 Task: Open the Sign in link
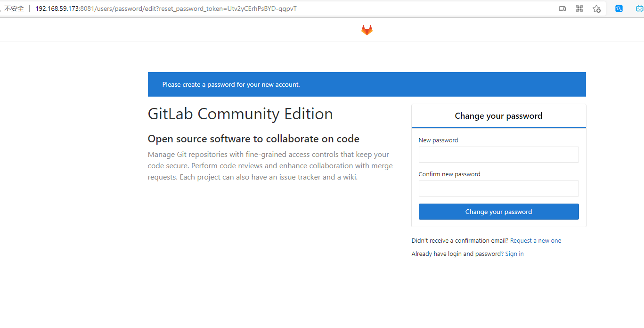point(514,254)
